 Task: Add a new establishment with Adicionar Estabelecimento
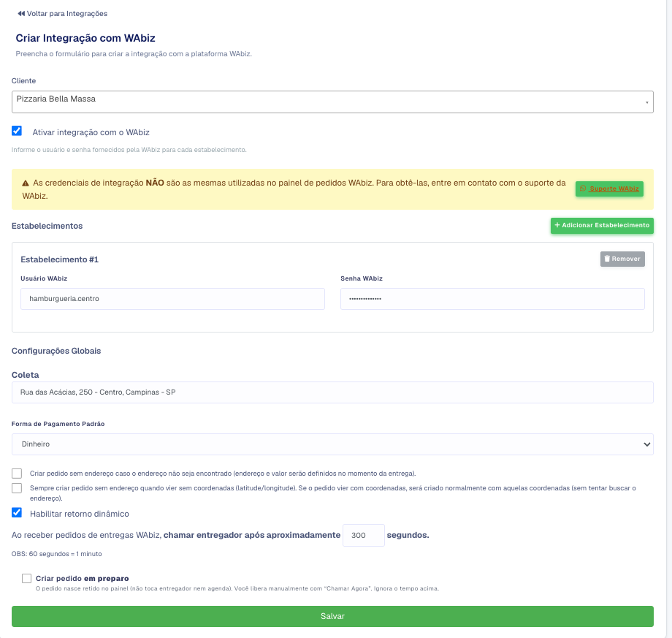point(602,226)
